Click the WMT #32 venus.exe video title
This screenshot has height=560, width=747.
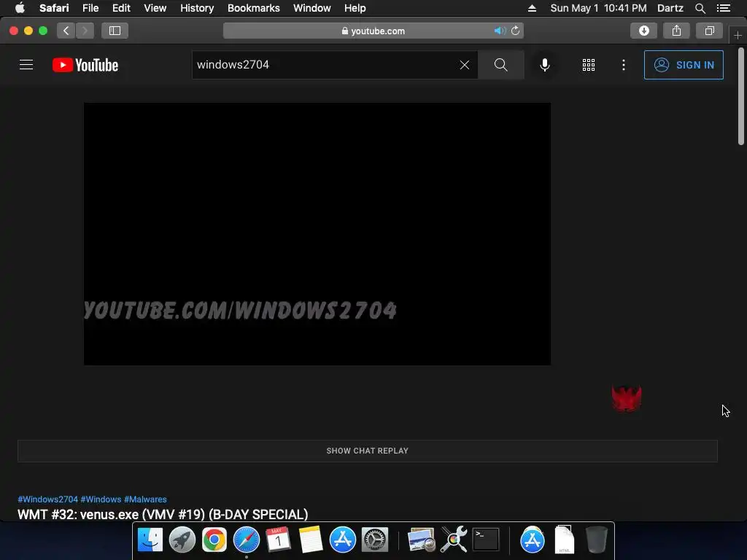(x=163, y=515)
